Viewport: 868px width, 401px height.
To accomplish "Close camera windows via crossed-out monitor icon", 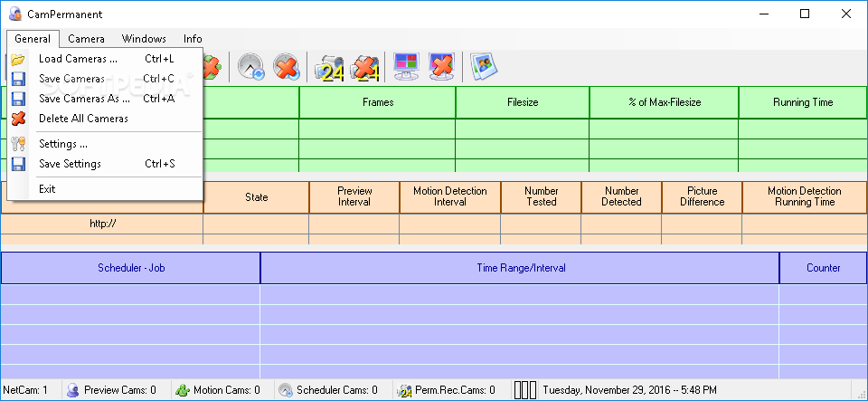I will click(x=441, y=67).
